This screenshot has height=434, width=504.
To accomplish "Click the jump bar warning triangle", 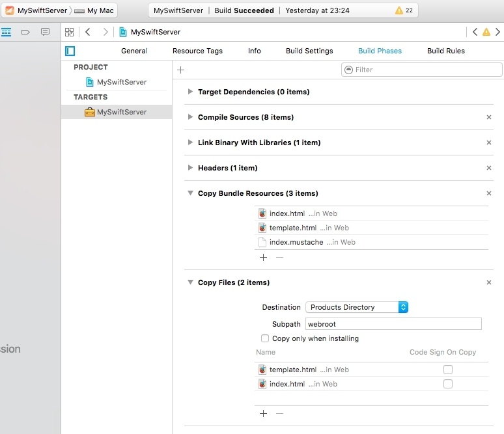I will pyautogui.click(x=486, y=32).
